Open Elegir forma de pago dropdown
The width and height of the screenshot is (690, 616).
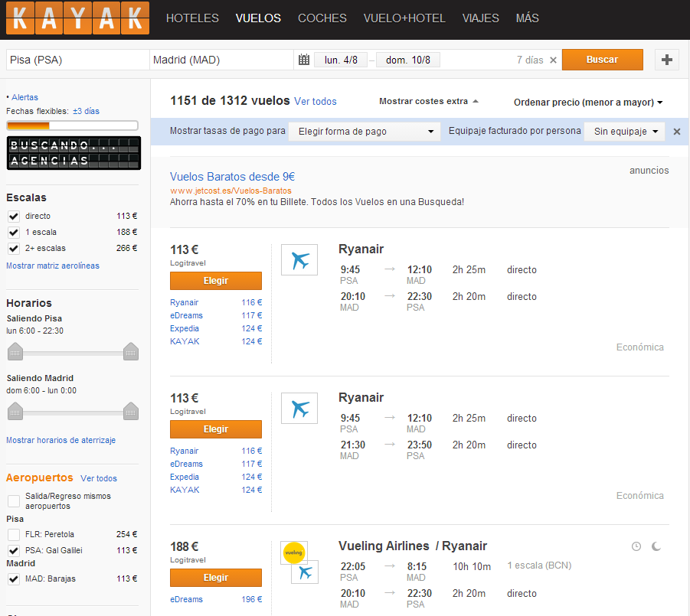[x=365, y=132]
